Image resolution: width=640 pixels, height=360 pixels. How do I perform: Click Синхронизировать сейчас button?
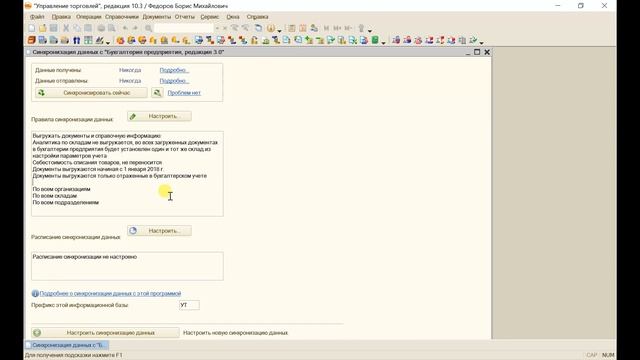(91, 93)
